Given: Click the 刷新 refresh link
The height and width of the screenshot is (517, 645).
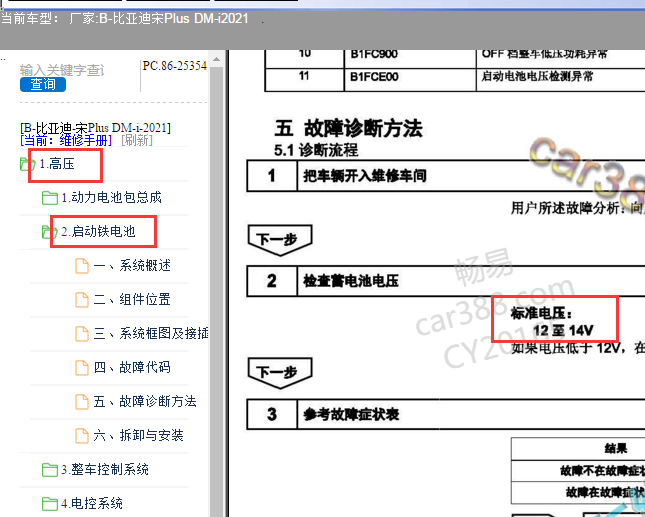Looking at the screenshot, I should click(137, 140).
